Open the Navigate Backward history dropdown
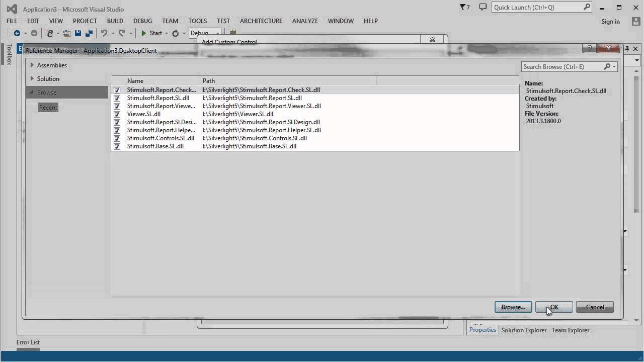Screen dimensions: 644x362 [x=25, y=33]
